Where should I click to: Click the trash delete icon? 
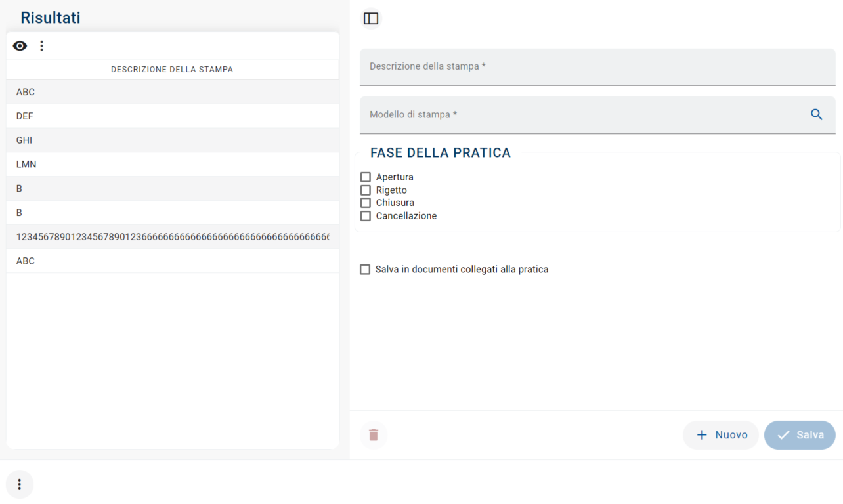click(x=374, y=435)
